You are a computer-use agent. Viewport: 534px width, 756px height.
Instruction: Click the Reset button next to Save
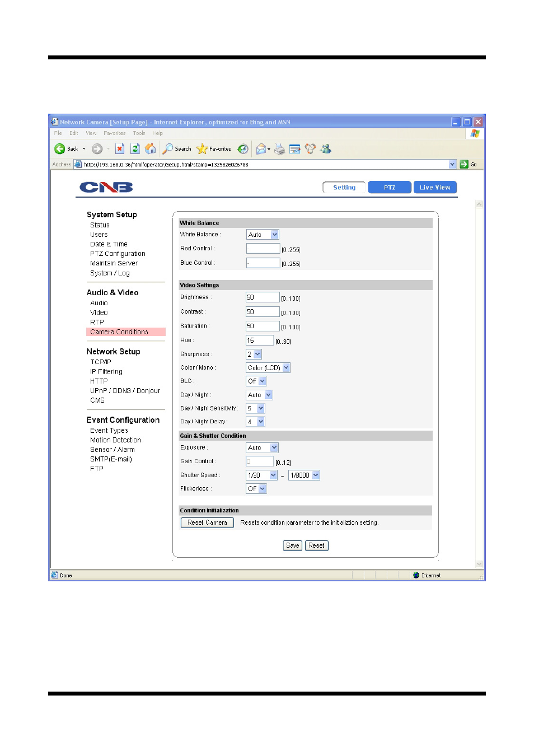316,545
